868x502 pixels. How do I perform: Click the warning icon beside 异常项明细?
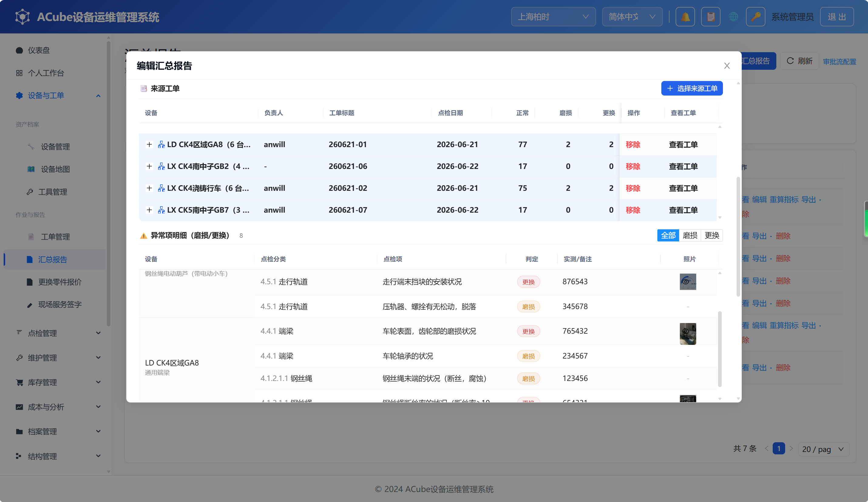[144, 235]
